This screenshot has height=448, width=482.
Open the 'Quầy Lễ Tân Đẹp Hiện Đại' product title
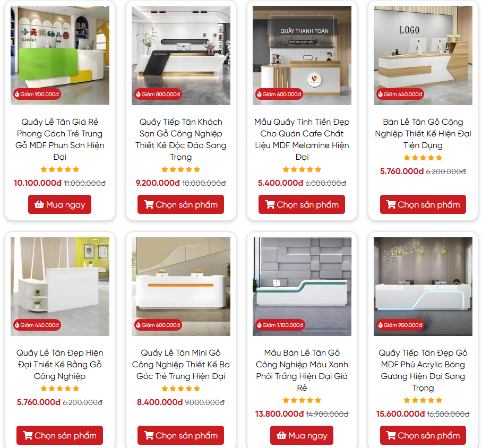coord(60,364)
